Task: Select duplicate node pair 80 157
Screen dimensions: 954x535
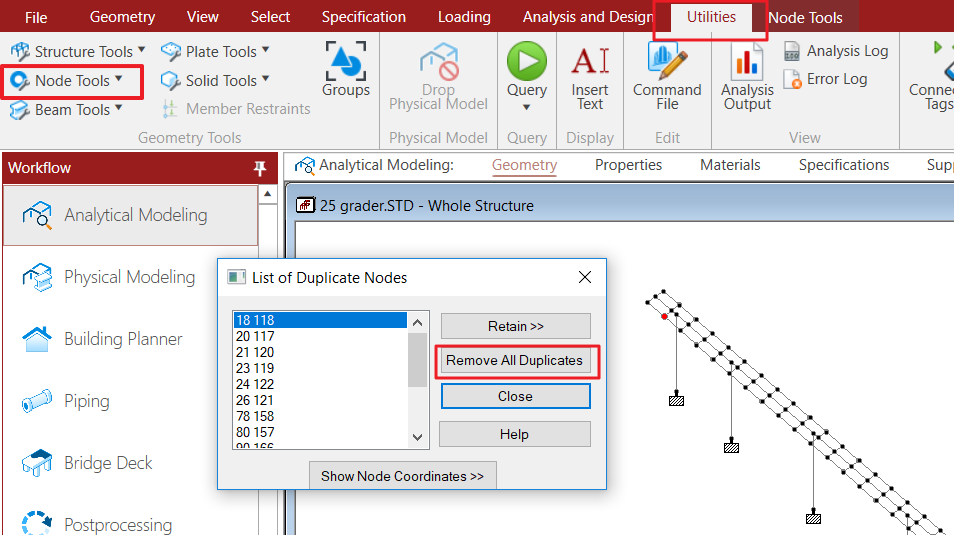Action: tap(320, 432)
